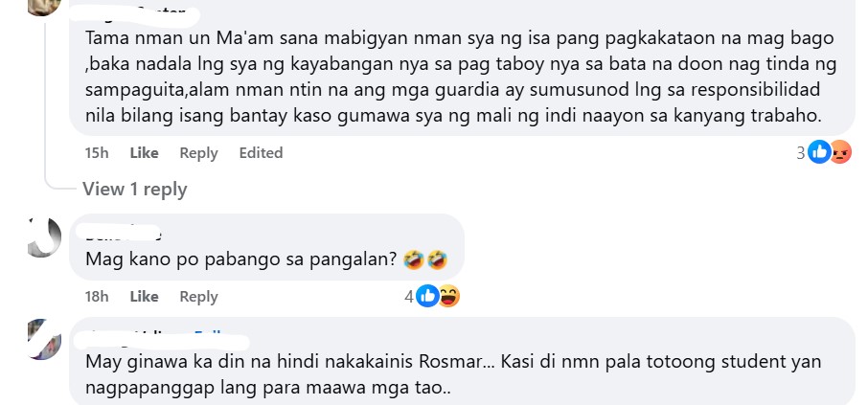Like the 18h pabango comment
The image size is (868, 405).
click(x=144, y=297)
